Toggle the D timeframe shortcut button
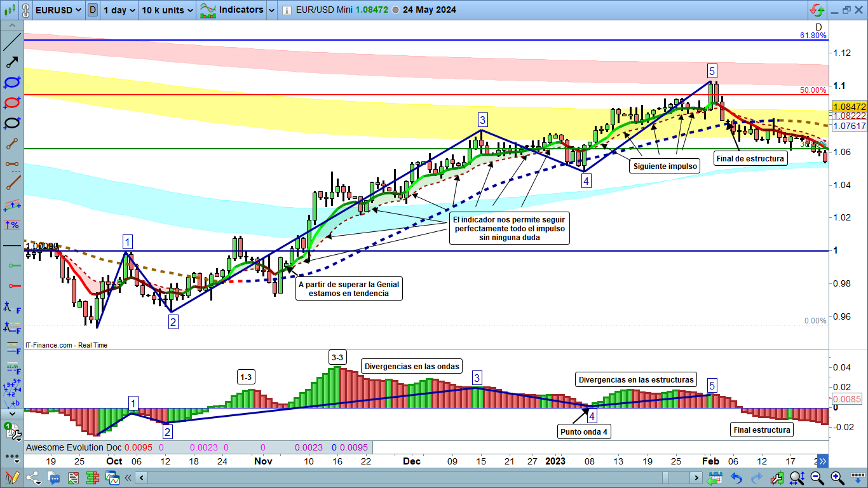The width and height of the screenshot is (868, 488). tap(93, 10)
